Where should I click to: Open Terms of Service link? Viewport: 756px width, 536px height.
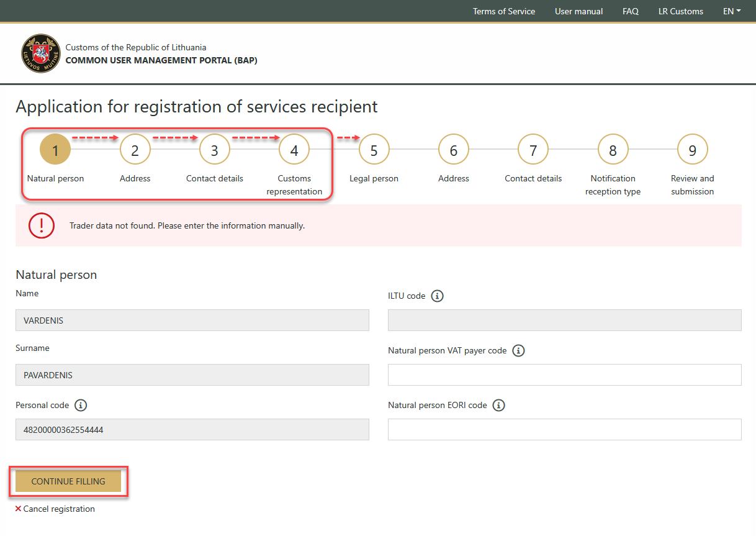click(x=503, y=11)
